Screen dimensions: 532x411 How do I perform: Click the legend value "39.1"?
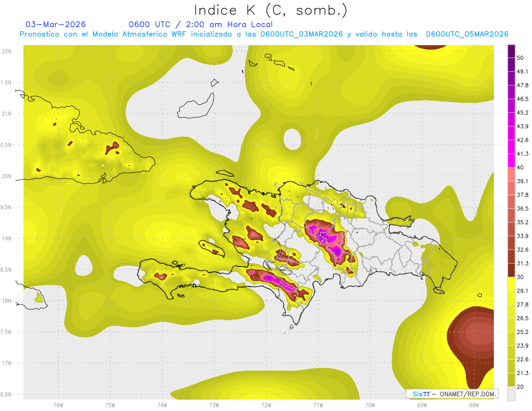pyautogui.click(x=522, y=181)
